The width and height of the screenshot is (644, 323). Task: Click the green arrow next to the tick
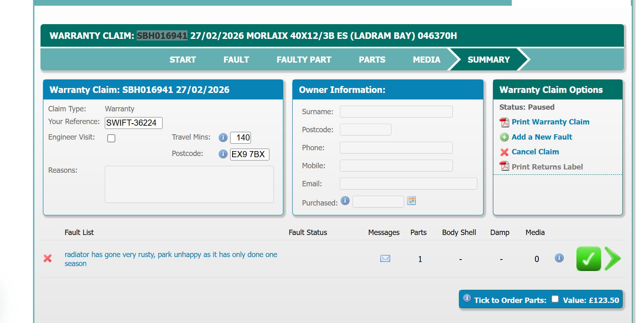click(612, 259)
